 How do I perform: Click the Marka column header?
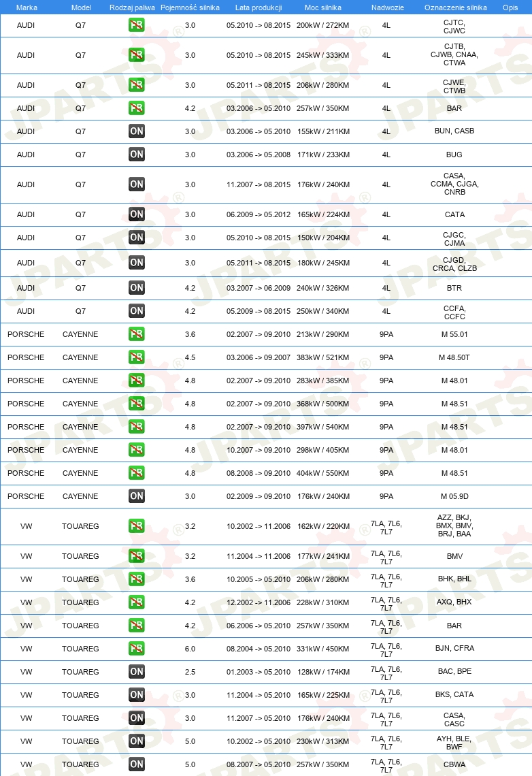point(27,7)
